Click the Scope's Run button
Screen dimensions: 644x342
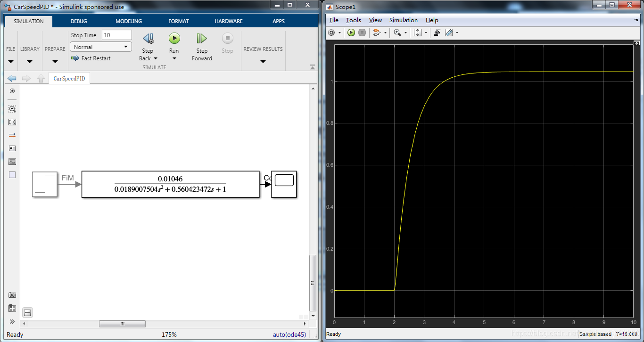tap(351, 33)
